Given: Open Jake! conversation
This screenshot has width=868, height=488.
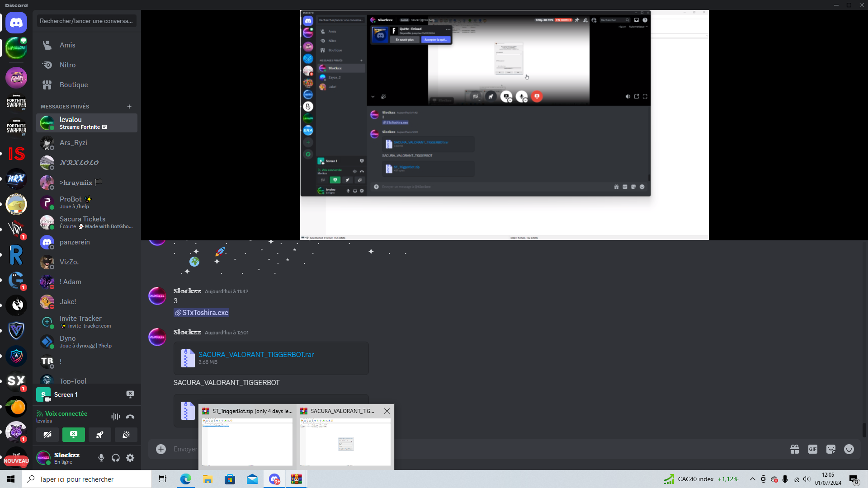Looking at the screenshot, I should coord(87,302).
